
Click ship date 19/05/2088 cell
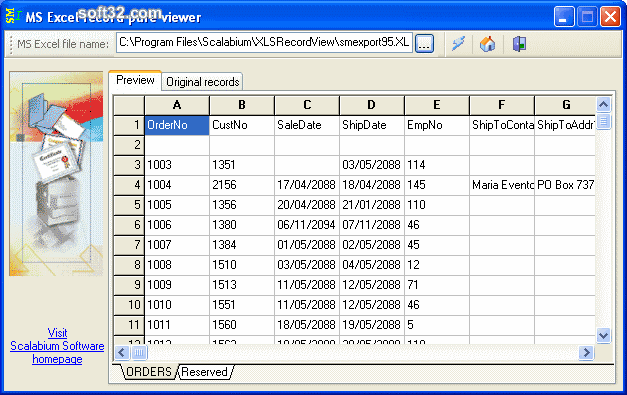pos(372,325)
